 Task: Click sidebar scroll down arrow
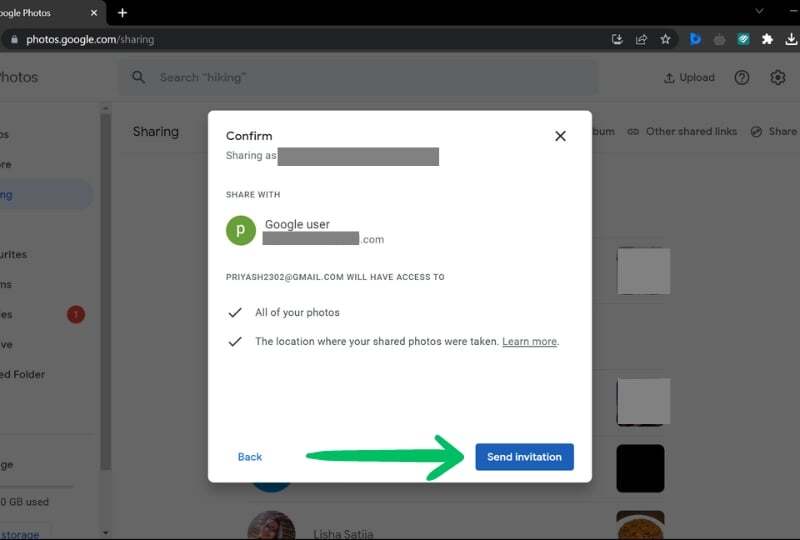point(106,533)
